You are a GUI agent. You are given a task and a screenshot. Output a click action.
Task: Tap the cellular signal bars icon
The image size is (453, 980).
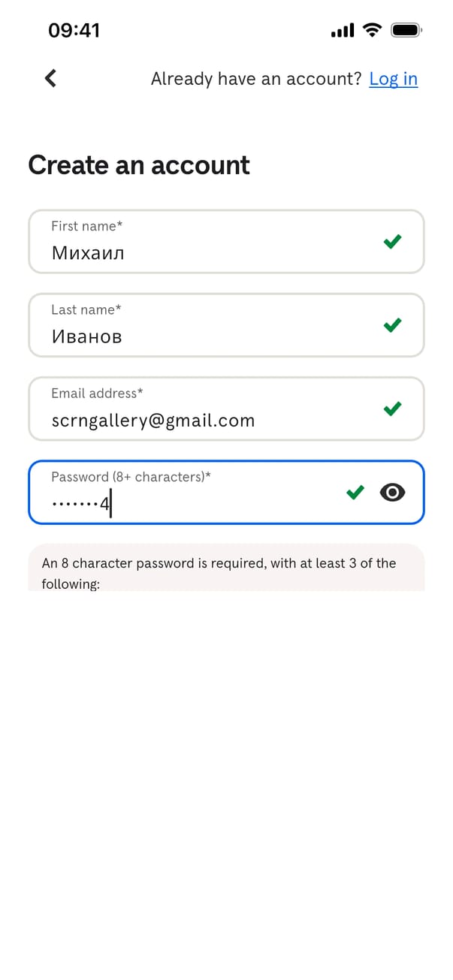342,31
